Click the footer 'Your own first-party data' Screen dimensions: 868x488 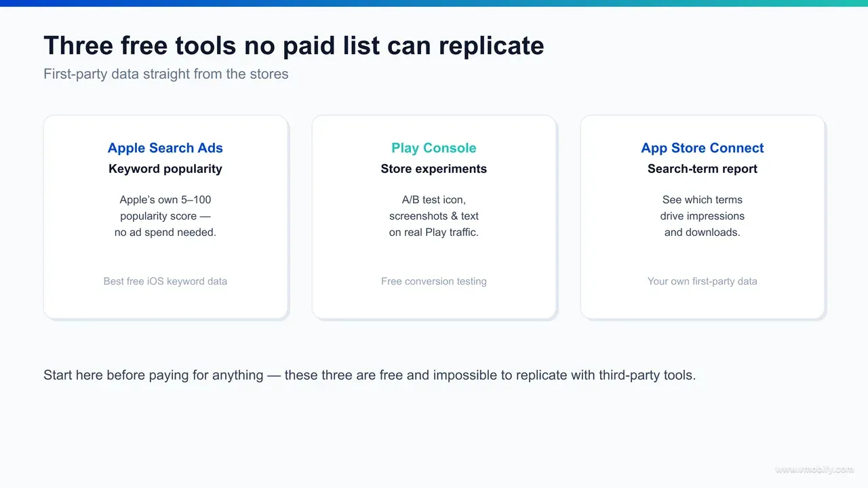pyautogui.click(x=703, y=281)
